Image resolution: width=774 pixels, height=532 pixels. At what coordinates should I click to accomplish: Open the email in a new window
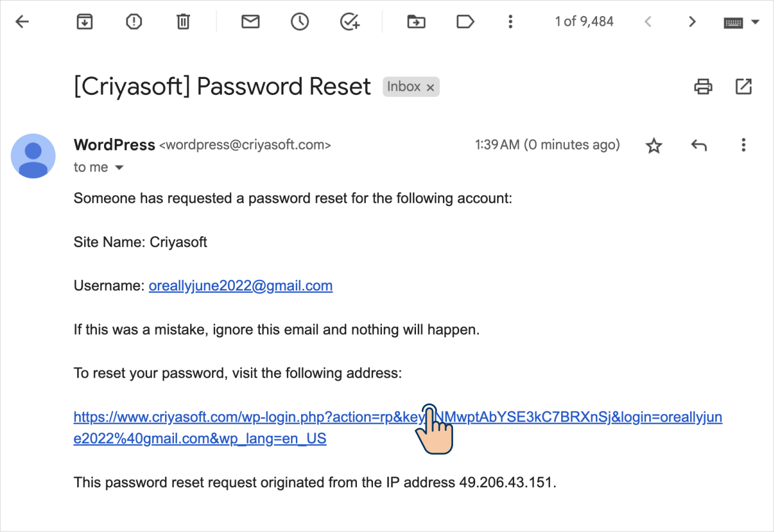point(743,87)
